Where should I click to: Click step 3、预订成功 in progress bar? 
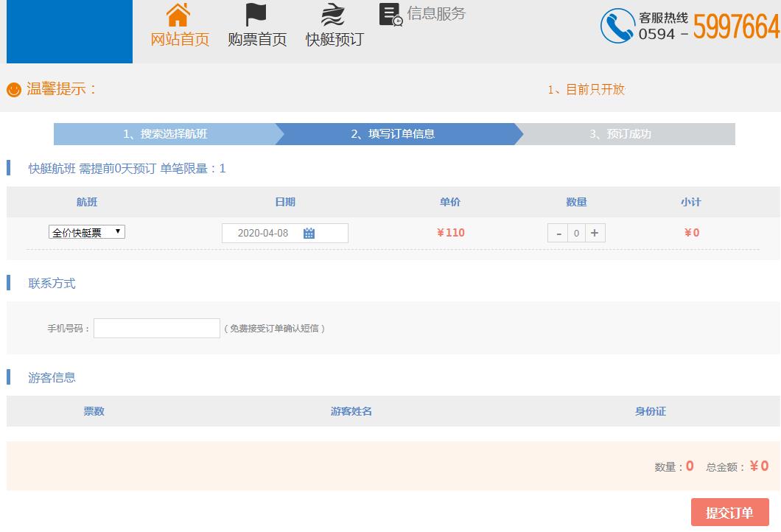620,134
